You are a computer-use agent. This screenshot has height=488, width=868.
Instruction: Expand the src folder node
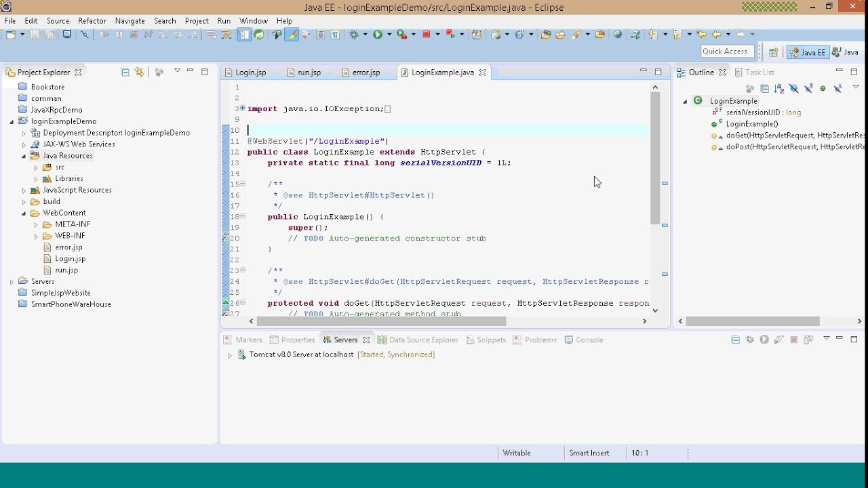pos(36,167)
